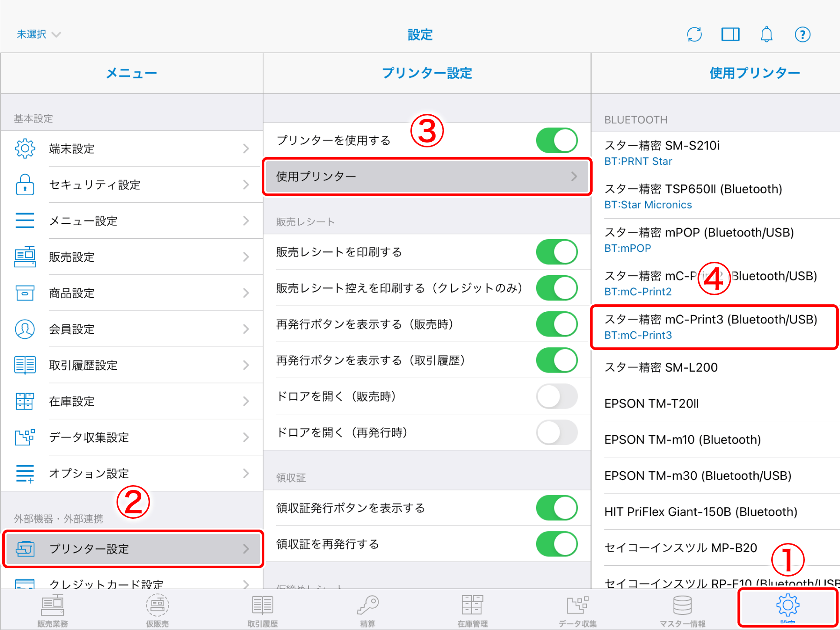Expand 会員設定 via its chevron
This screenshot has height=630, width=840.
(246, 329)
